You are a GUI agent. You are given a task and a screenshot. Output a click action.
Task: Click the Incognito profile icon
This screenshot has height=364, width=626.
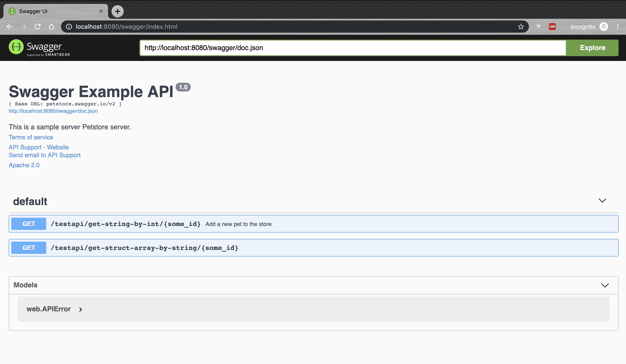tap(604, 27)
